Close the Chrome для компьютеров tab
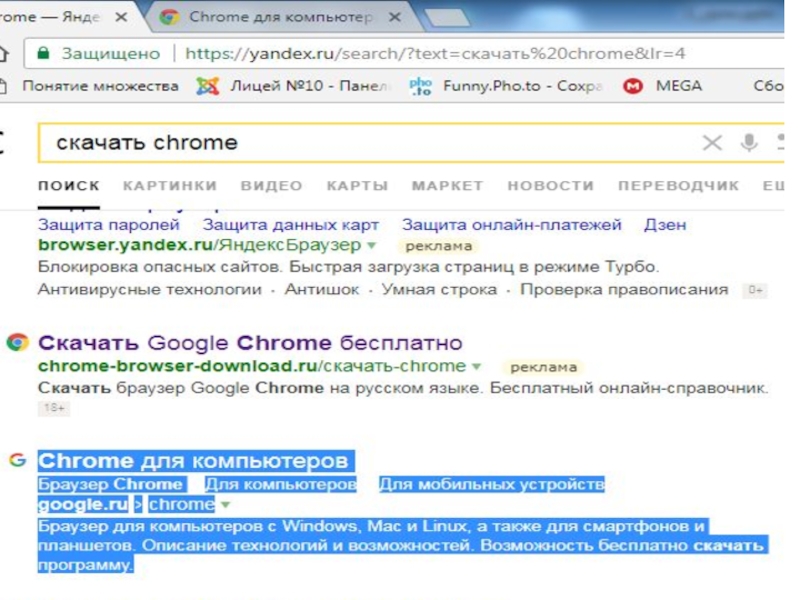Image resolution: width=800 pixels, height=600 pixels. 394,18
